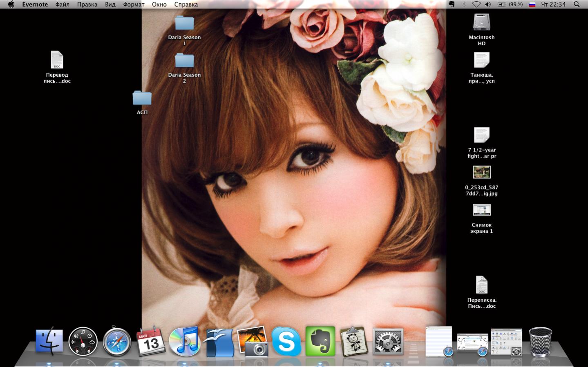The height and width of the screenshot is (367, 588).
Task: Launch iTunes from the dock
Action: point(185,341)
